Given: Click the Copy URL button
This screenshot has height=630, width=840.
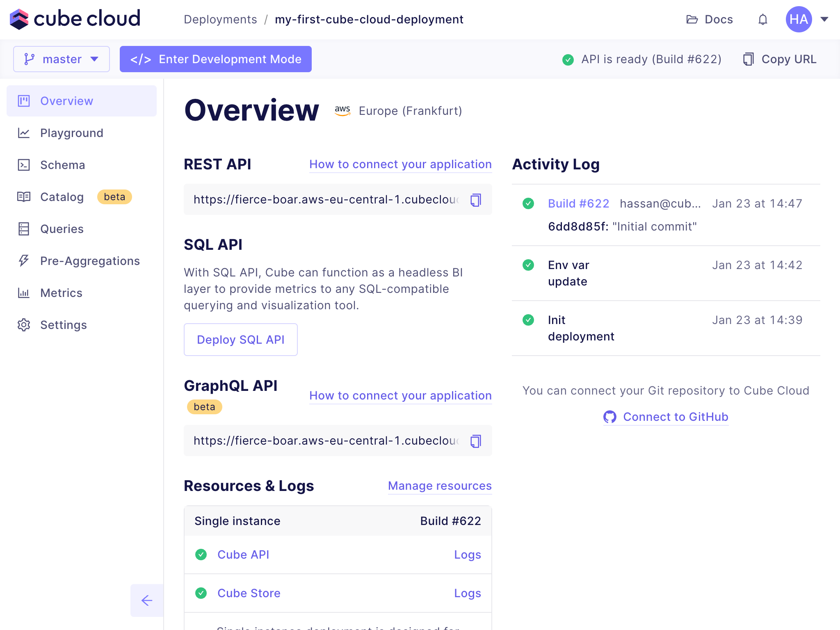Looking at the screenshot, I should [x=780, y=59].
